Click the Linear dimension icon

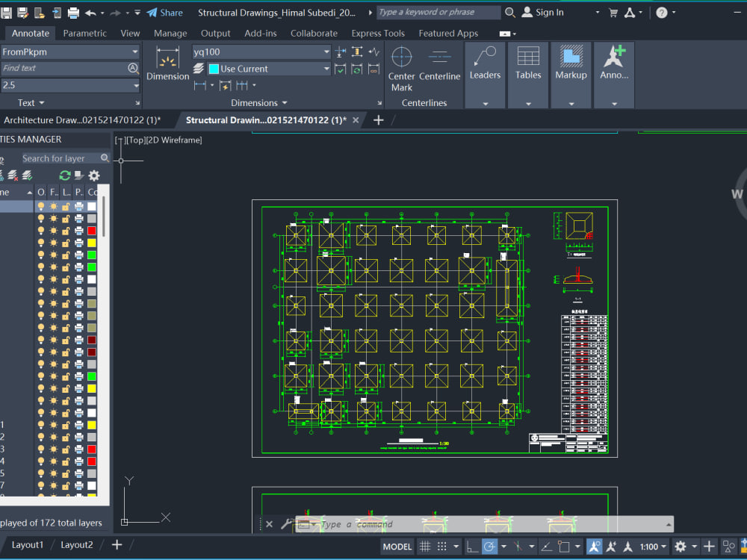[x=200, y=85]
